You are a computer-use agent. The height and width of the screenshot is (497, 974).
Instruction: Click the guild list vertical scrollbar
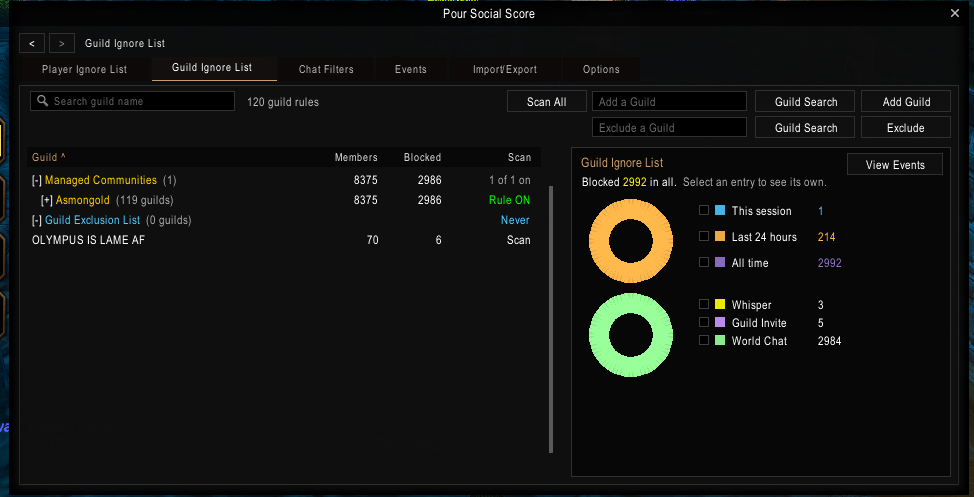click(x=550, y=319)
